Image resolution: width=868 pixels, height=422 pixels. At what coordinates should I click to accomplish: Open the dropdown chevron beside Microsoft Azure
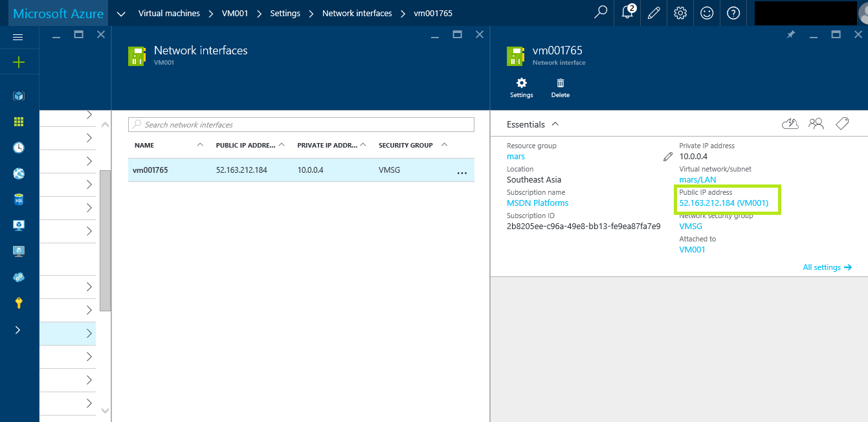coord(121,14)
